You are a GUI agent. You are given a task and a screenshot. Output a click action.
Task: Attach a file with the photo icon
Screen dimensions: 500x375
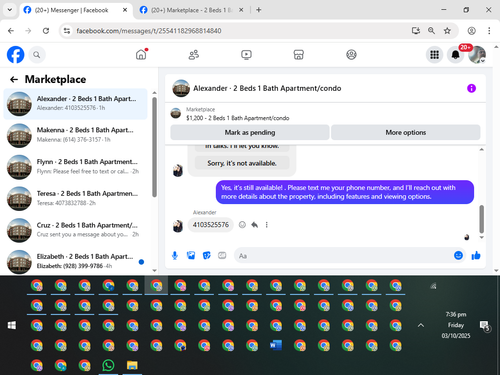coord(191,256)
